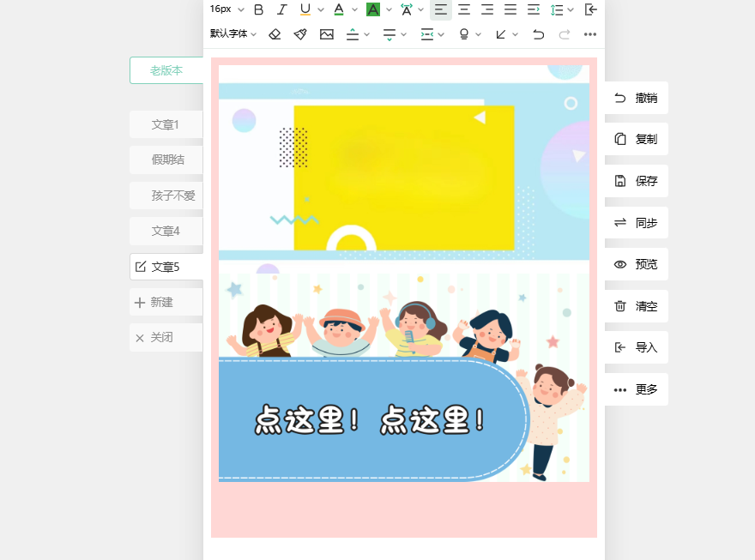755x560 pixels.
Task: Click the line height icon
Action: coord(557,9)
